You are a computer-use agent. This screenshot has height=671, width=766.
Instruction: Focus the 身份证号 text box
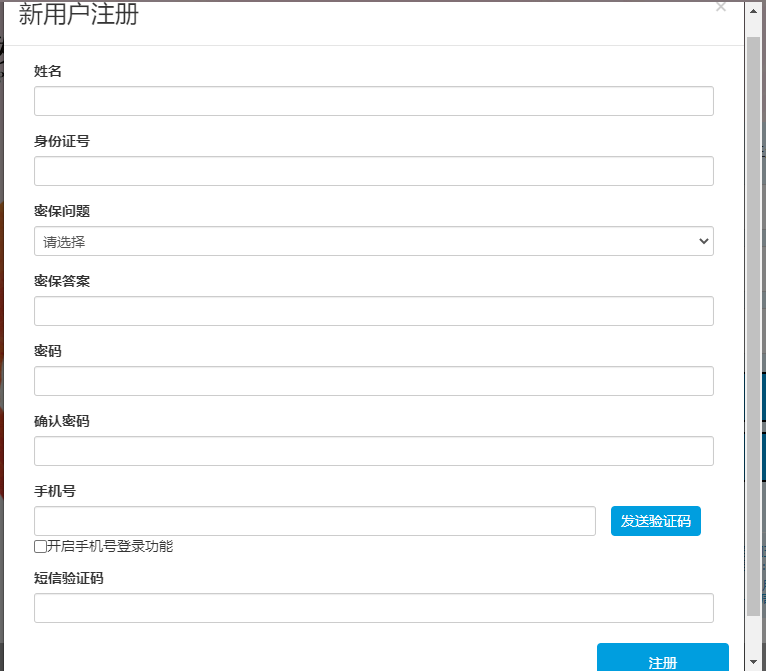click(373, 171)
